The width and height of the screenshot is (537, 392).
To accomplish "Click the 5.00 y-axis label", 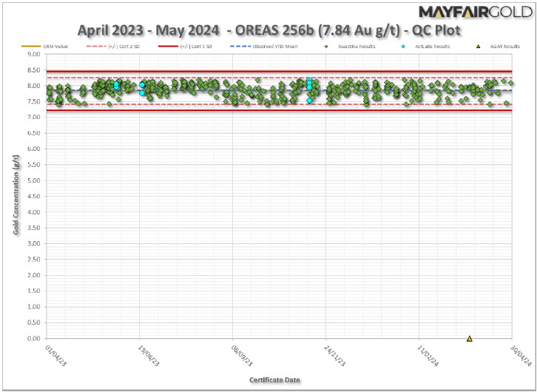I will [34, 180].
